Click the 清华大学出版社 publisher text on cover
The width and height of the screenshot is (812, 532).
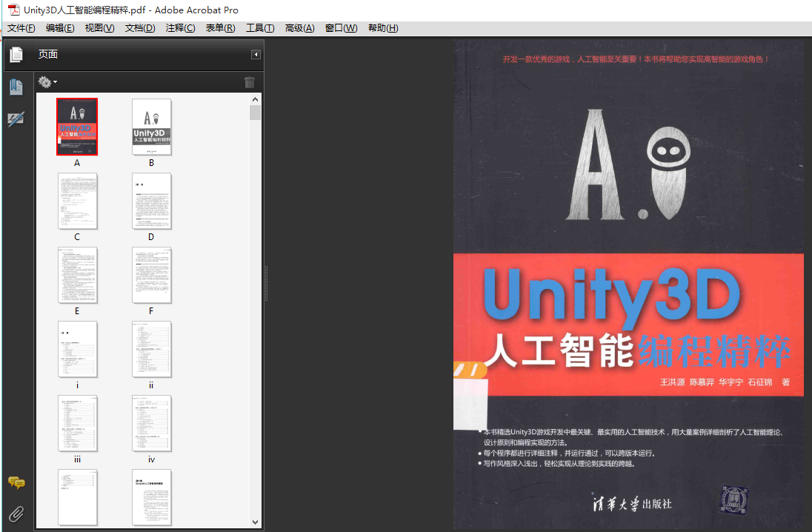click(632, 504)
